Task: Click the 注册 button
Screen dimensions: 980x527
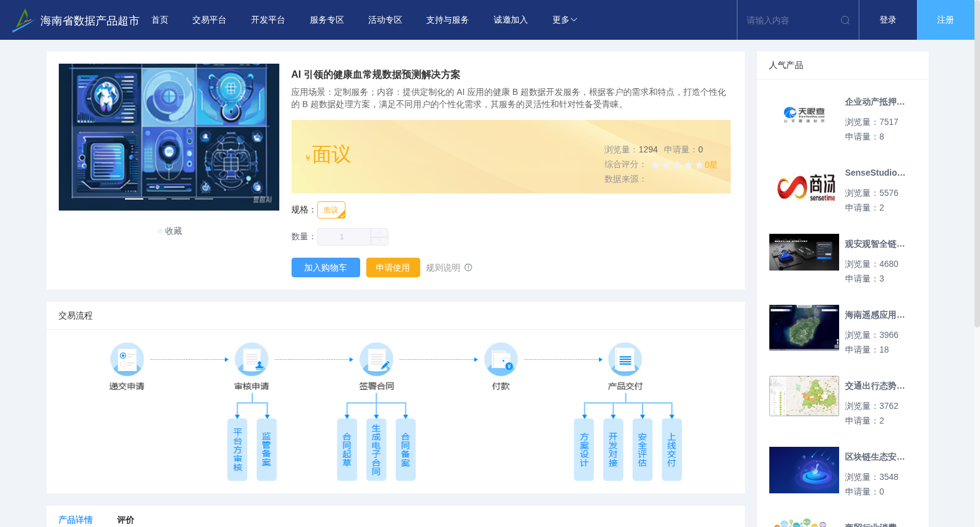Action: pos(946,20)
